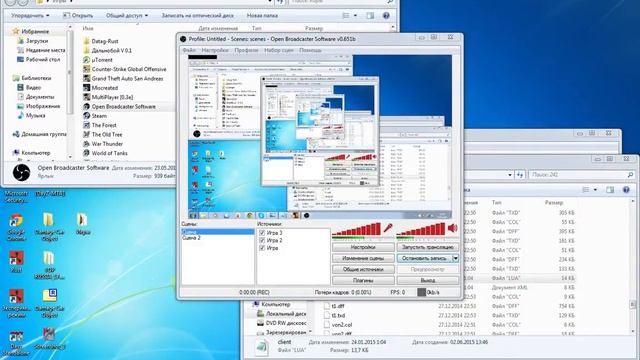Mute the microphone in OBS
Viewport: 640px width, 360px height.
[x=388, y=228]
